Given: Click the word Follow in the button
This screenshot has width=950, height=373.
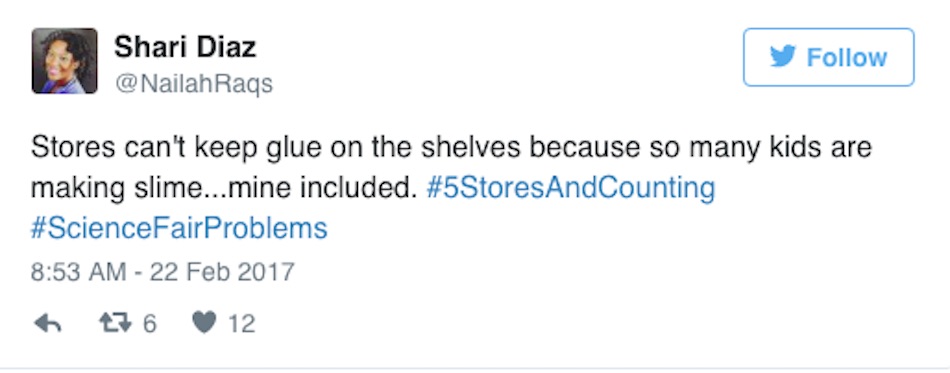Looking at the screenshot, I should pos(847,58).
